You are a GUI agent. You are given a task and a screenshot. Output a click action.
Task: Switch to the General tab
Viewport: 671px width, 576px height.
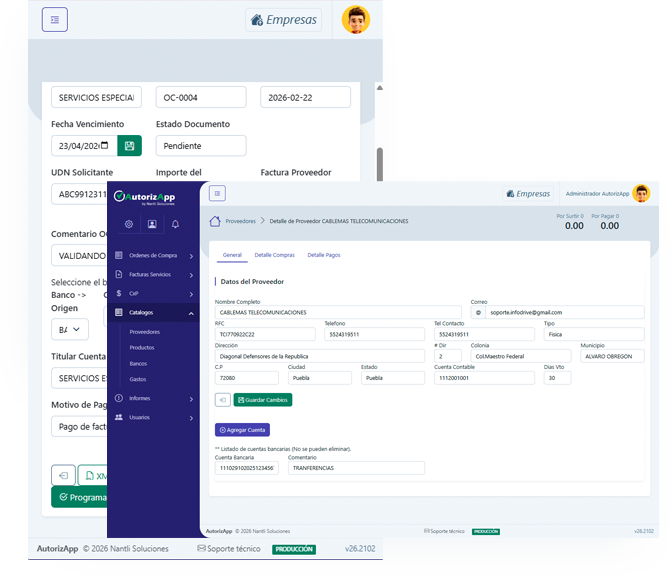pyautogui.click(x=232, y=255)
